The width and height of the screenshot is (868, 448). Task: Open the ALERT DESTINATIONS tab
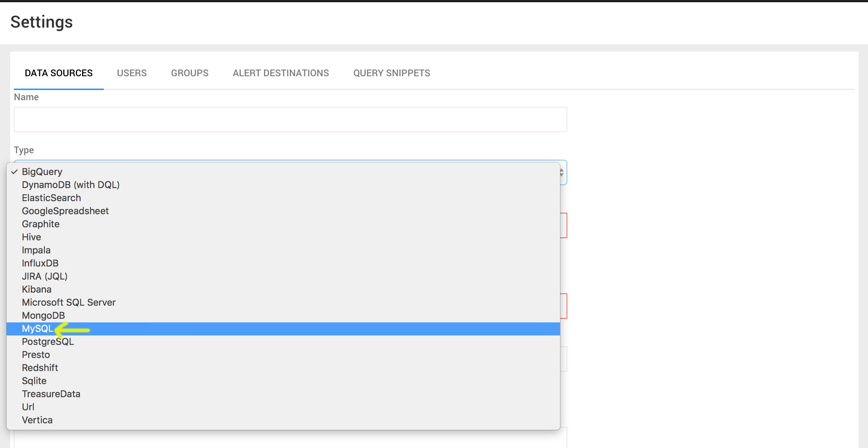[x=280, y=73]
